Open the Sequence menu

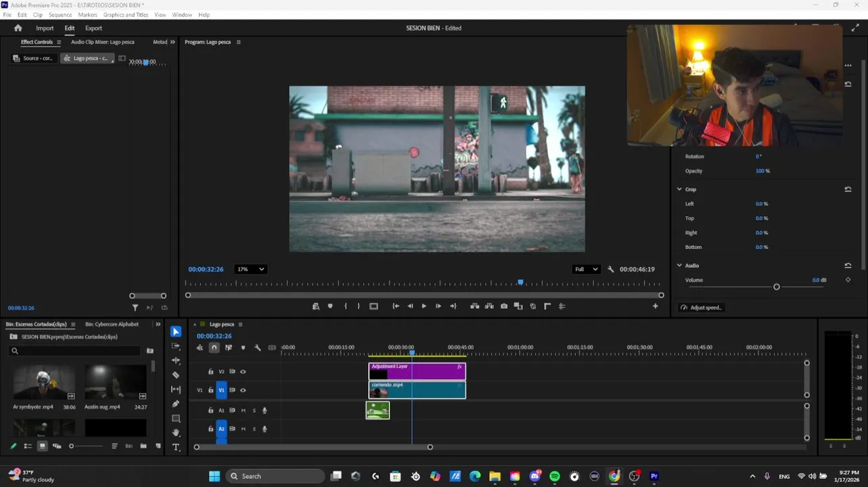60,15
